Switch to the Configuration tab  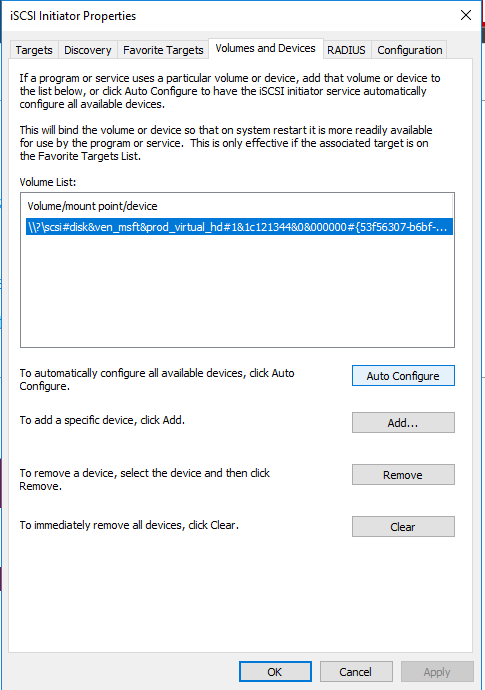410,50
